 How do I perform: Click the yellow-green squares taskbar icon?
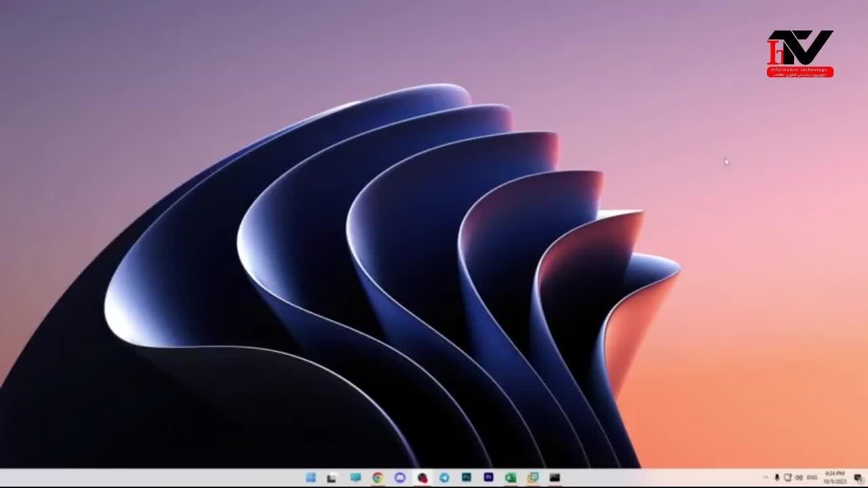click(x=533, y=478)
